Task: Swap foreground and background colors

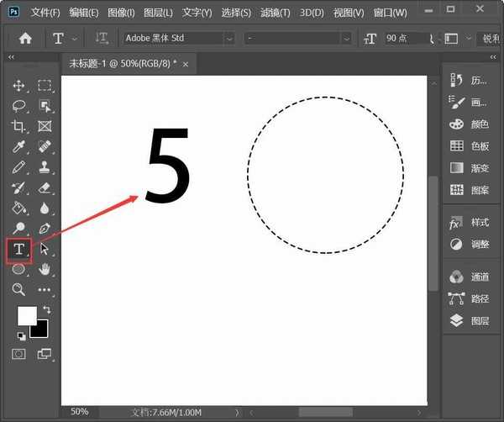Action: pos(47,309)
